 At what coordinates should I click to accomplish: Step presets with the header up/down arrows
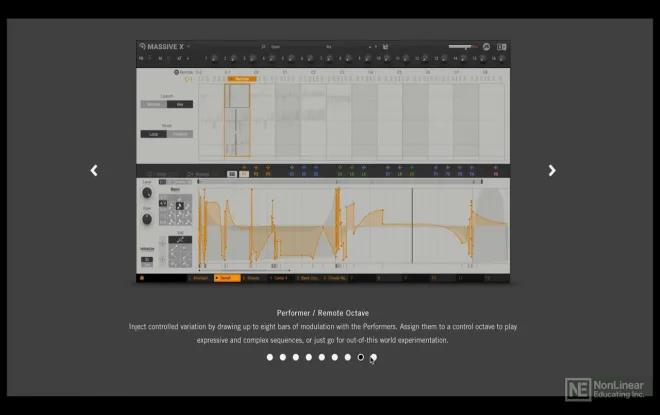pos(373,47)
